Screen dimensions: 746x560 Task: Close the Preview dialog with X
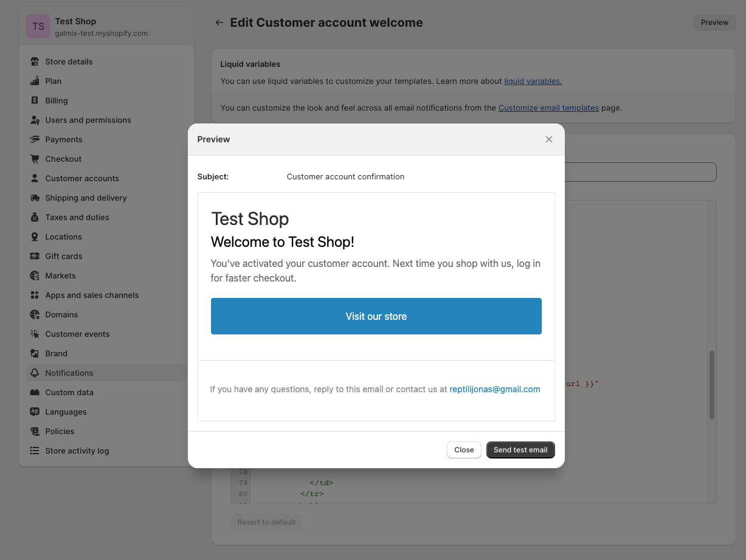[x=549, y=139]
